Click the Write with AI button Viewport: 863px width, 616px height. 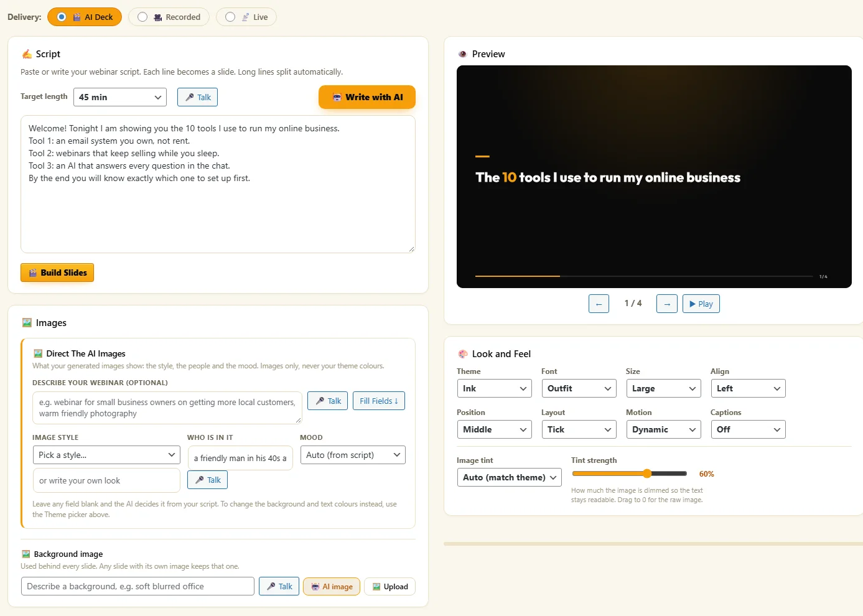point(367,97)
